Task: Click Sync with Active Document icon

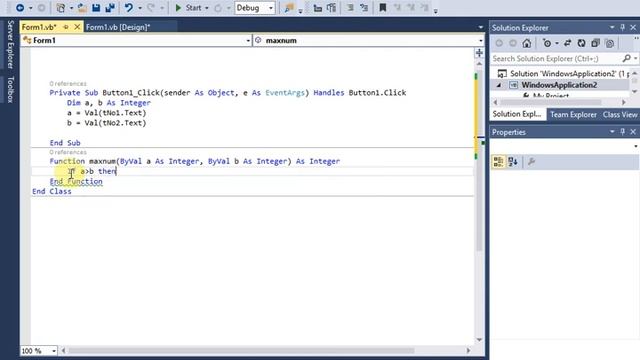Action: pos(567,43)
